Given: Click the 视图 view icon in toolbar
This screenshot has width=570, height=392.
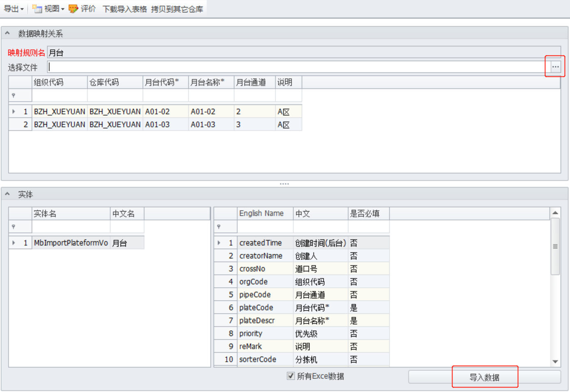Looking at the screenshot, I should [x=37, y=9].
